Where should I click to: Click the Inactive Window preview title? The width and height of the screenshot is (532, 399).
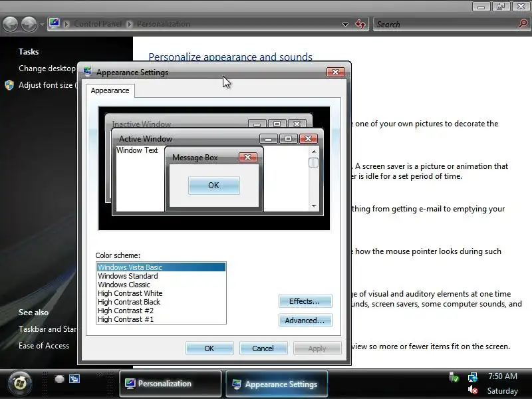(142, 124)
